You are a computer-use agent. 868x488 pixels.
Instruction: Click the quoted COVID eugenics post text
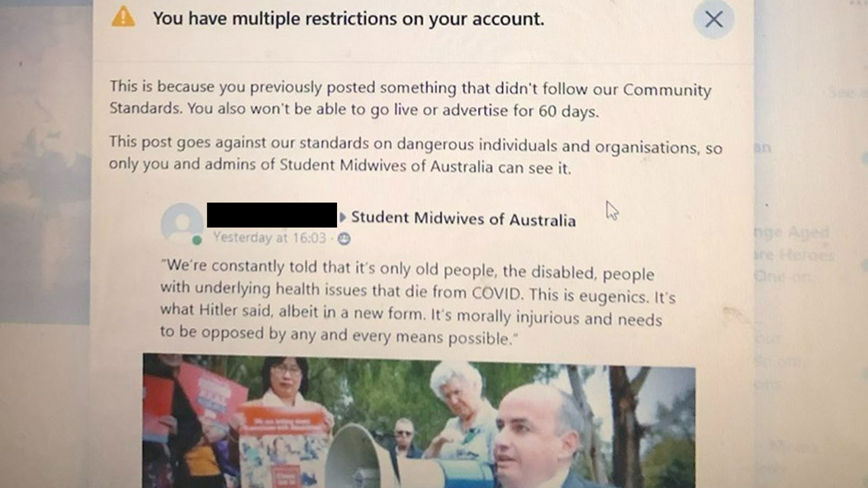pos(418,302)
